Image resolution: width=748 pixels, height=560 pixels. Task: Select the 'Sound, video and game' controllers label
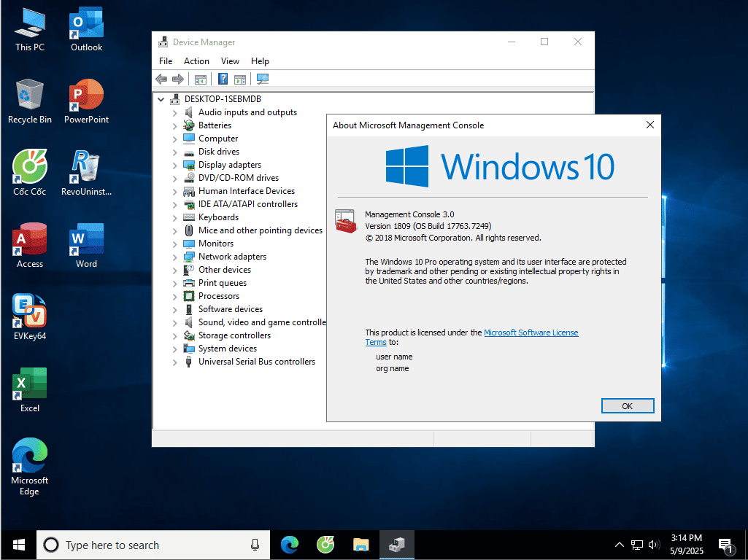point(262,322)
